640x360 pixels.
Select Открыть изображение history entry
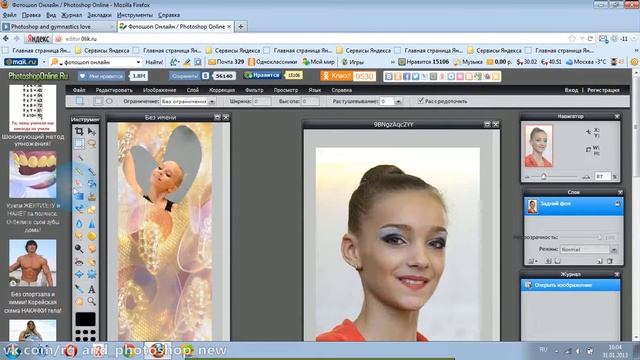pos(570,285)
